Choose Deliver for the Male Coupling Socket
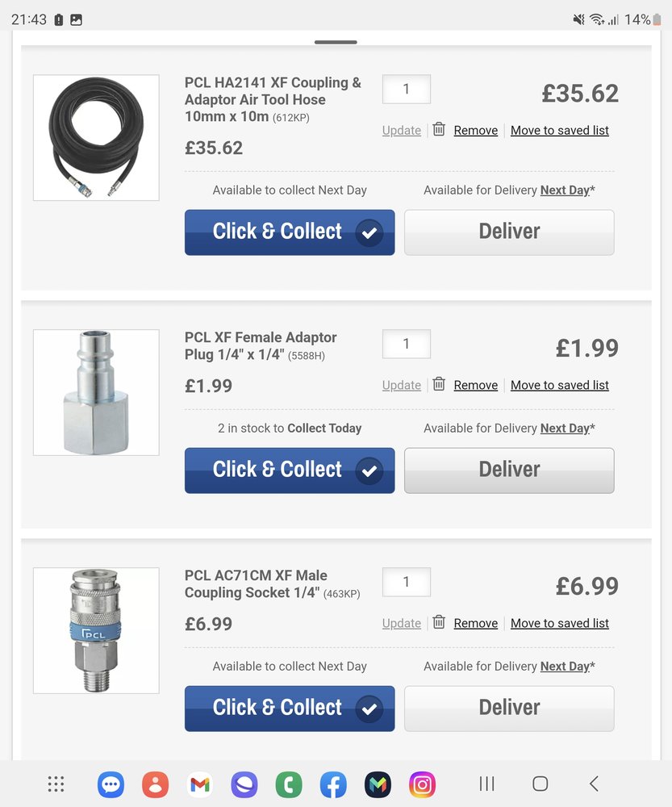 (509, 709)
